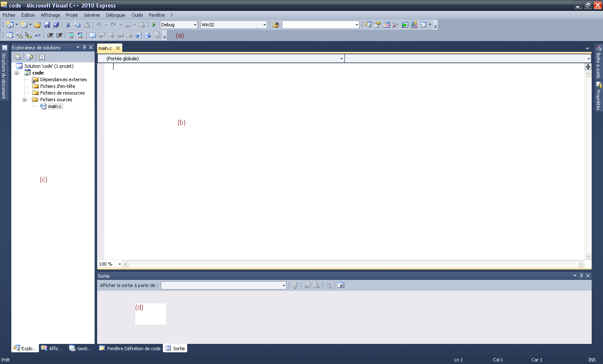This screenshot has height=364, width=603.
Task: Click the Find in Files binoculars icon
Action: click(x=276, y=25)
